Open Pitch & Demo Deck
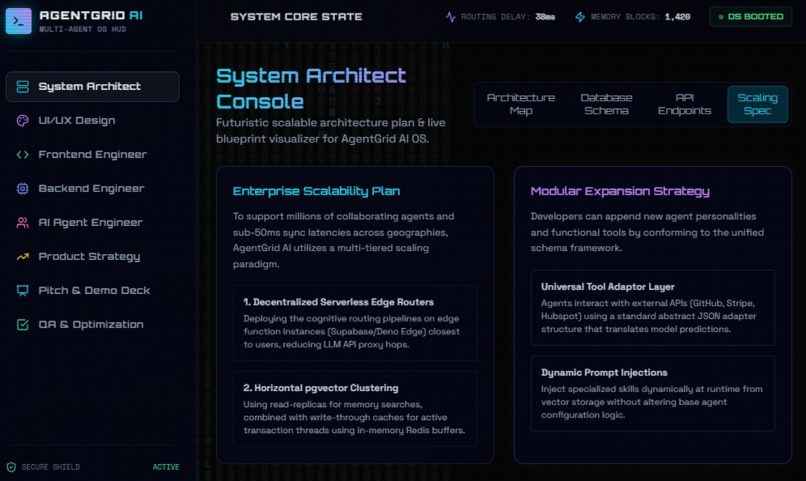This screenshot has width=806, height=481. click(x=93, y=290)
